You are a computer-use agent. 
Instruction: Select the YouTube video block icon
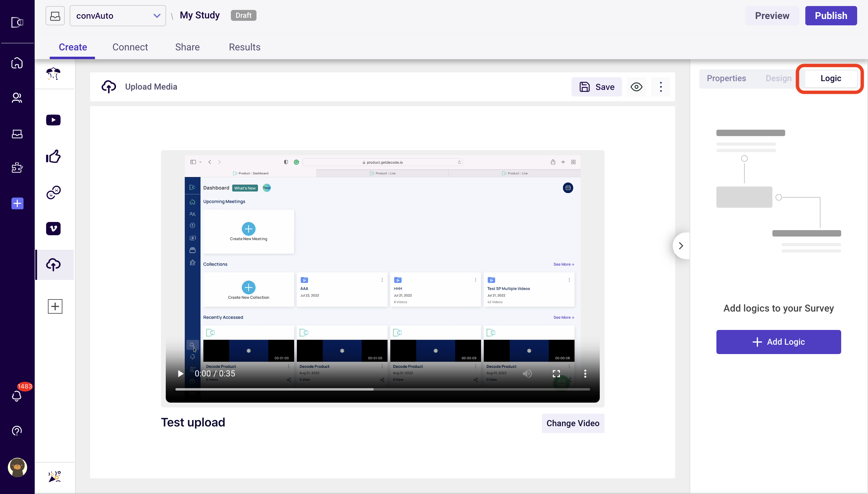click(x=53, y=120)
